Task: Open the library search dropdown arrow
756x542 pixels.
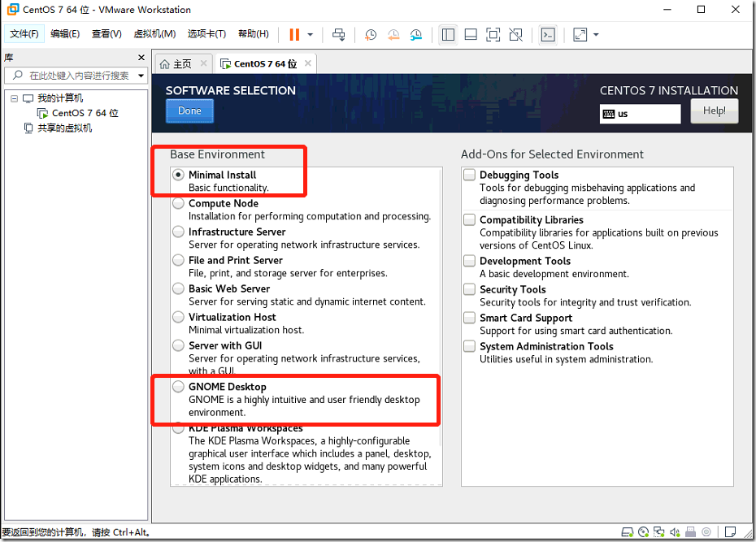Action: pos(141,76)
